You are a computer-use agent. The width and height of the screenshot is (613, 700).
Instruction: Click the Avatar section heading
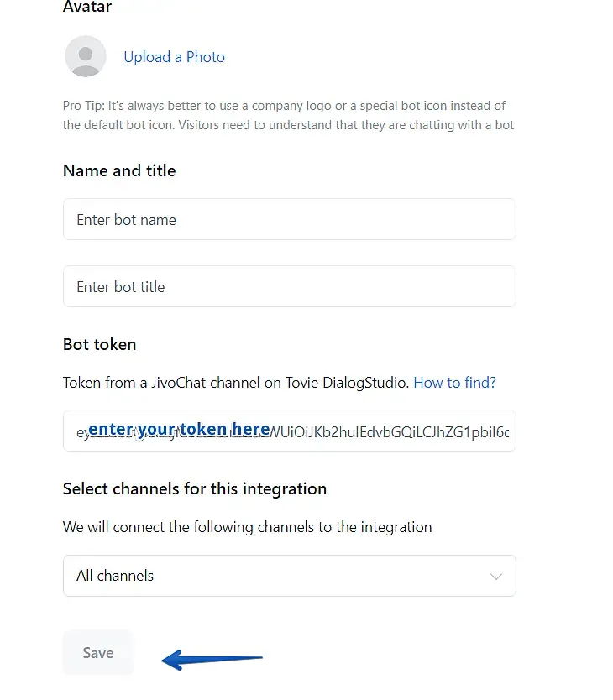87,6
